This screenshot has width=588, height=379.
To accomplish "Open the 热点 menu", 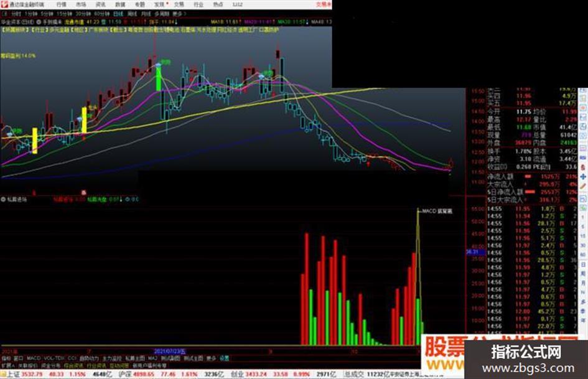I will click(218, 4).
